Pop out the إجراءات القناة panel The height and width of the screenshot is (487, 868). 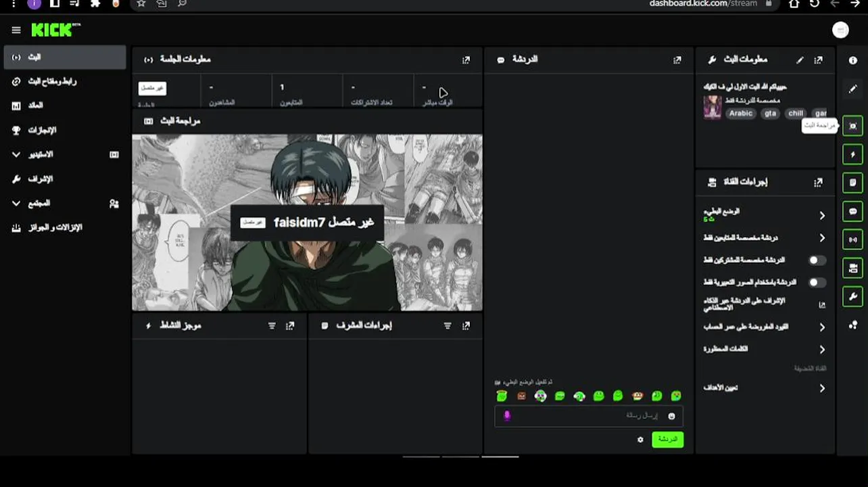coord(819,183)
